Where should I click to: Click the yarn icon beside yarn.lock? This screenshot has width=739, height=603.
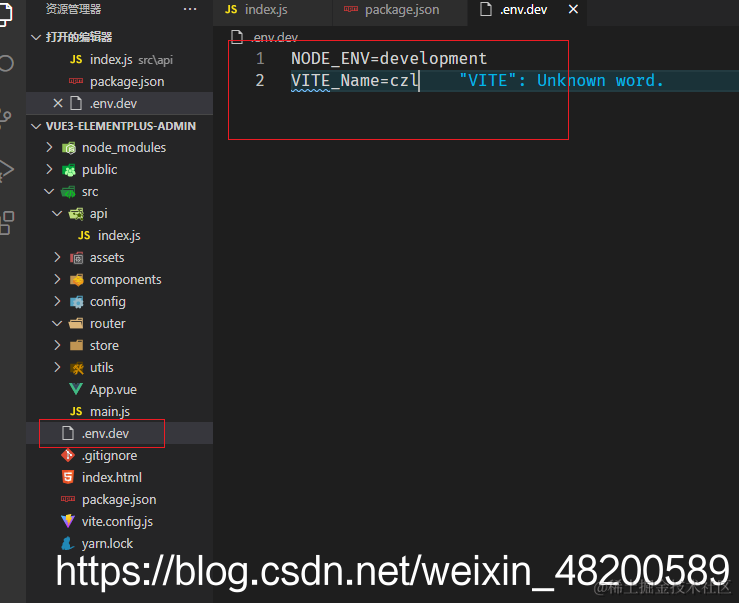pyautogui.click(x=68, y=543)
